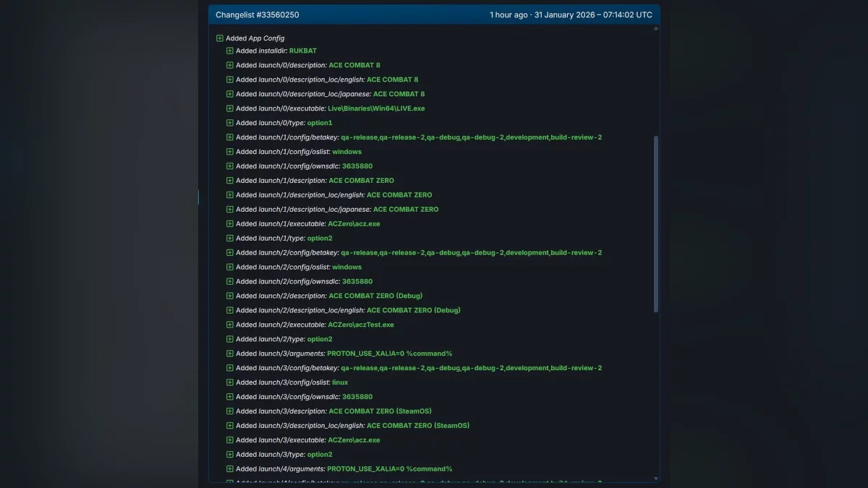868x488 pixels.
Task: Click plus icon for launch/1/description_loc/japanese row
Action: [230, 210]
